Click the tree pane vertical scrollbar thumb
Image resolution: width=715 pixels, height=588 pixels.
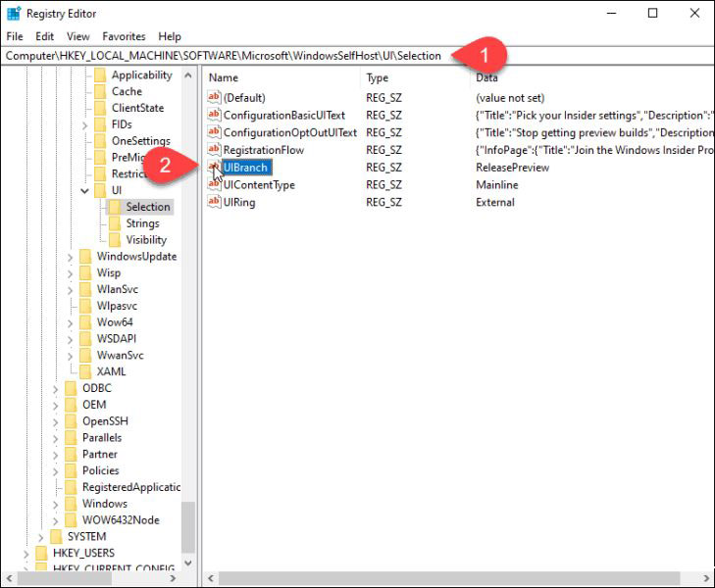click(188, 527)
